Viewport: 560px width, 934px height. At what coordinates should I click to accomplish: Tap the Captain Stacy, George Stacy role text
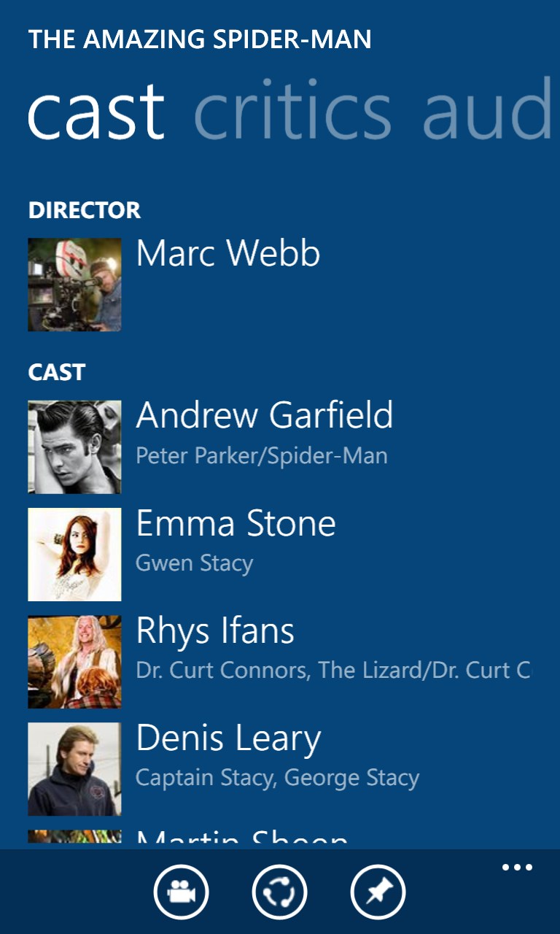[x=278, y=779]
